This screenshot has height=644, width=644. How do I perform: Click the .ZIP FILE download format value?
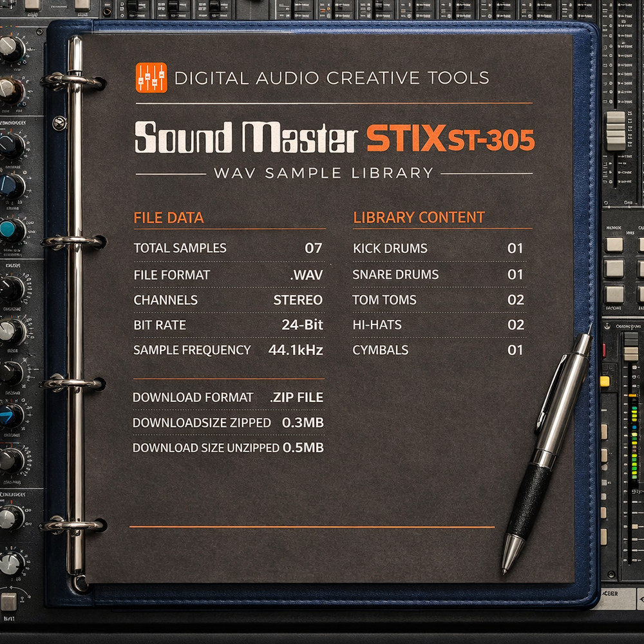[x=298, y=397]
